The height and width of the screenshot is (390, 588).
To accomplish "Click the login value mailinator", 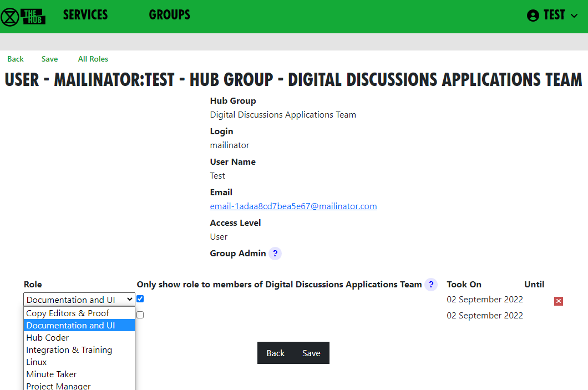I will 230,145.
